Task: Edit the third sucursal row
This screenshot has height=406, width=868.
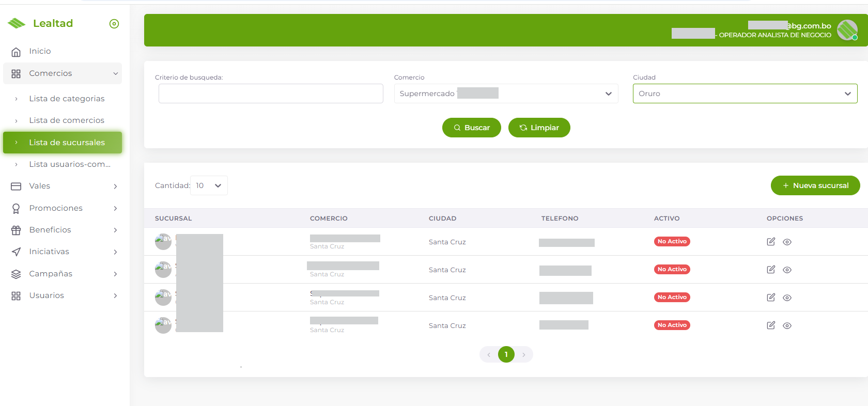Action: 771,298
